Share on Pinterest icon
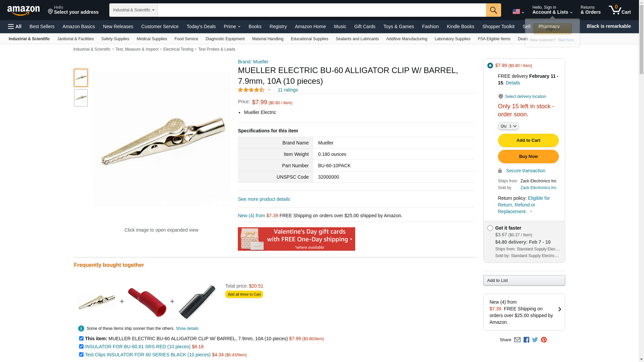644x362 pixels. click(x=544, y=340)
